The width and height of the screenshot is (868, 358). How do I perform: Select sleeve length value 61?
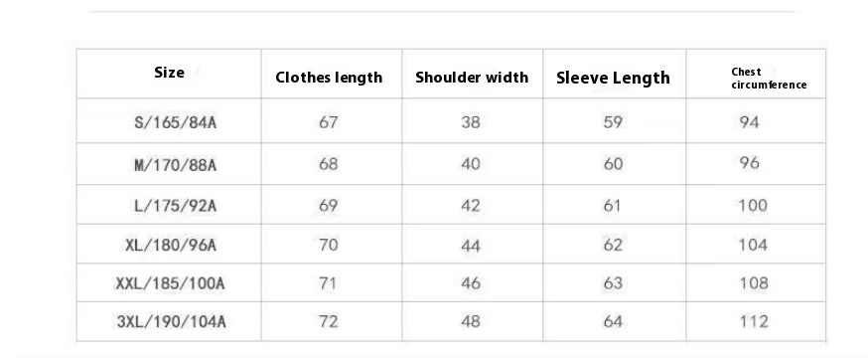pyautogui.click(x=612, y=206)
